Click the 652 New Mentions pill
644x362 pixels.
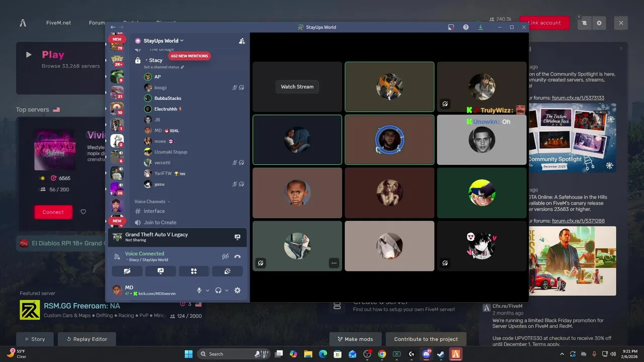point(189,56)
